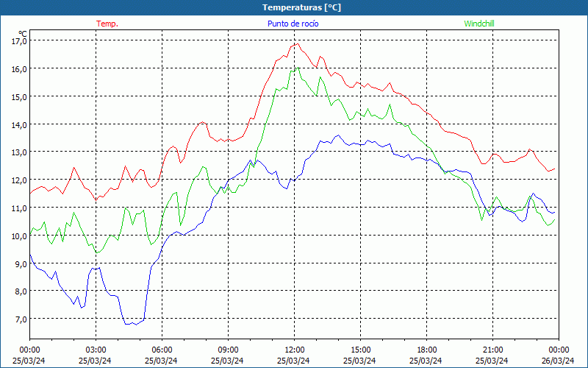Click the 26/03/24 date label
The height and width of the screenshot is (368, 588).
tap(559, 361)
